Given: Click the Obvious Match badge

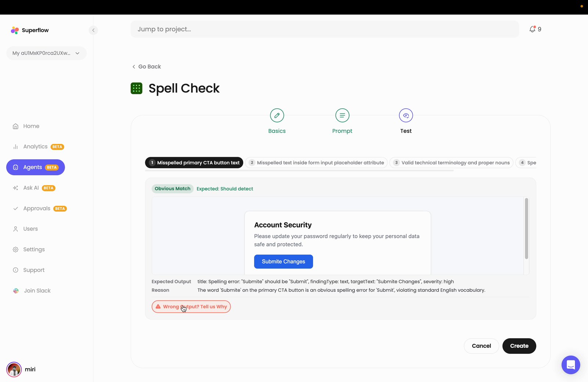Looking at the screenshot, I should 172,189.
